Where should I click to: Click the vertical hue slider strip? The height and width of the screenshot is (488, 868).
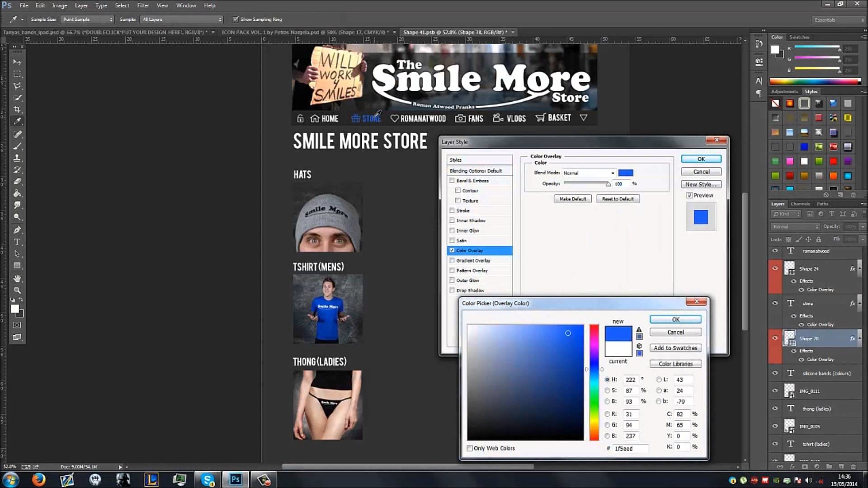pos(594,382)
